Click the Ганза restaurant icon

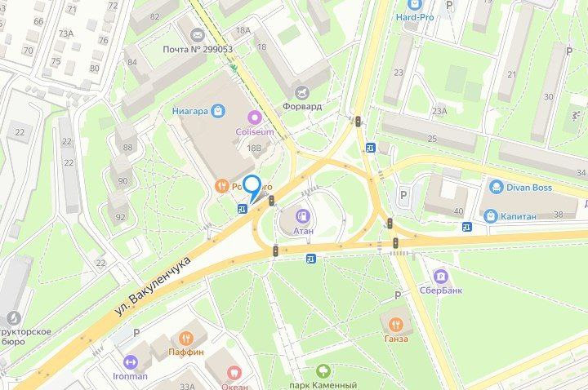click(x=396, y=325)
